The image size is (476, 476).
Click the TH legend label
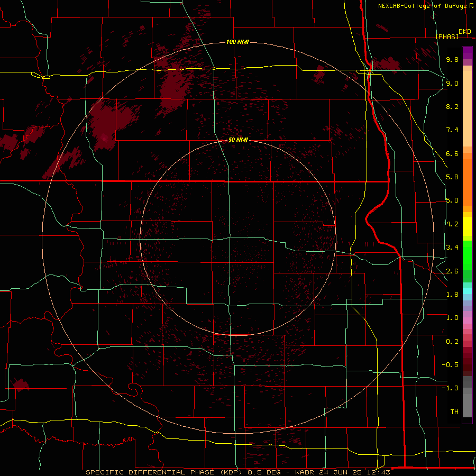[454, 412]
